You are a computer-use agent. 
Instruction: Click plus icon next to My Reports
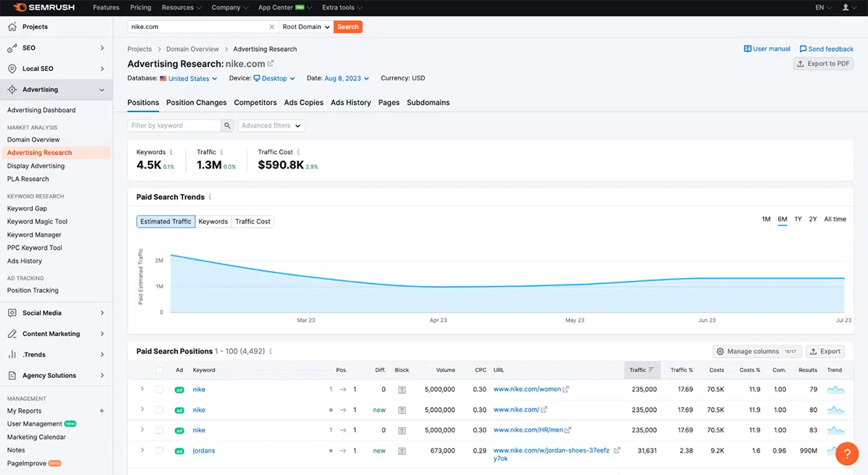(x=101, y=411)
